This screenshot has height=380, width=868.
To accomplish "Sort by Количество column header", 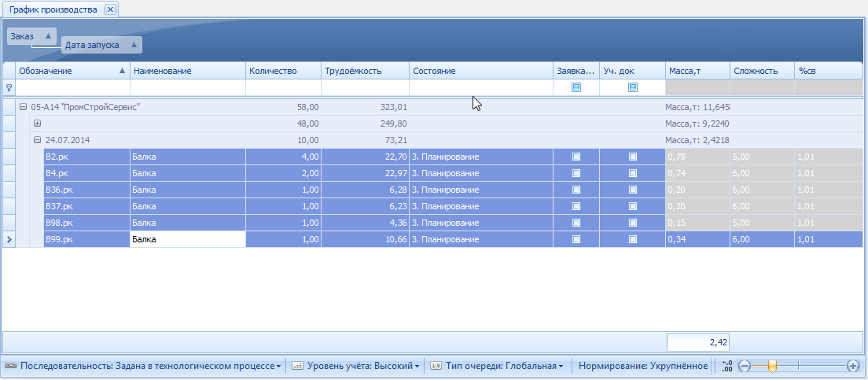I will pyautogui.click(x=283, y=71).
